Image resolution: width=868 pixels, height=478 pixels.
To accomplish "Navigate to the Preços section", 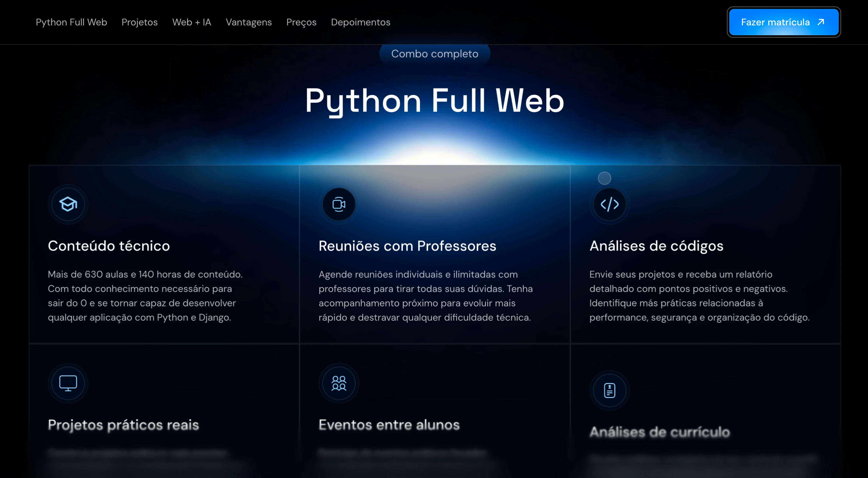I will [301, 22].
